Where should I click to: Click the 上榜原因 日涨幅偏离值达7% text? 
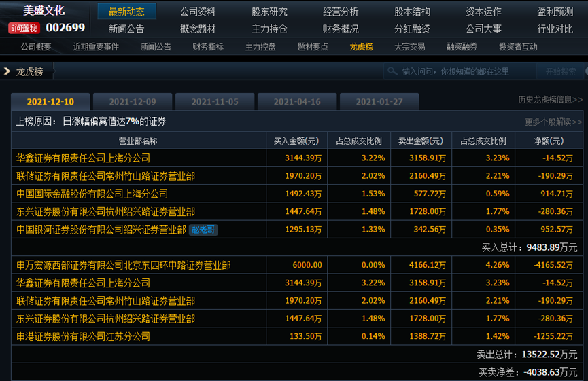[91, 122]
